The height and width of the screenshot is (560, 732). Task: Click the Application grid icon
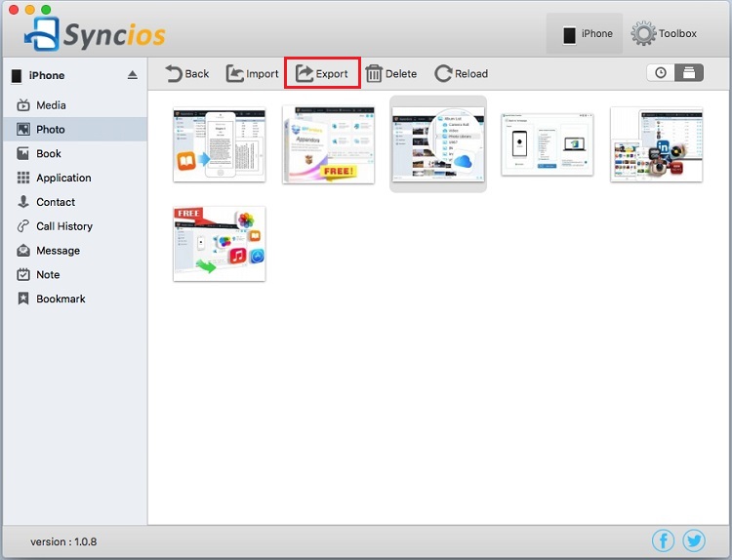coord(23,178)
